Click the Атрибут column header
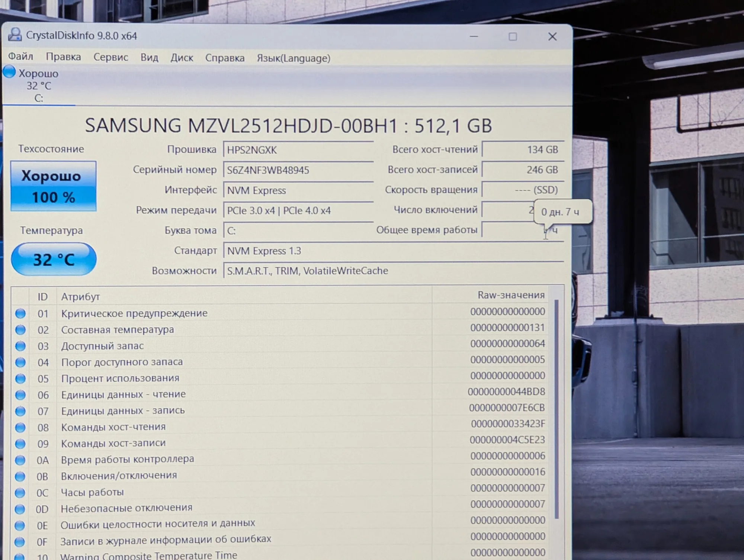The image size is (744, 560). [x=244, y=296]
